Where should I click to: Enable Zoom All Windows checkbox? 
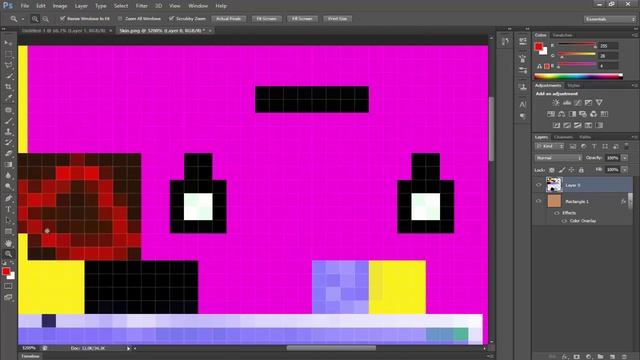click(120, 19)
